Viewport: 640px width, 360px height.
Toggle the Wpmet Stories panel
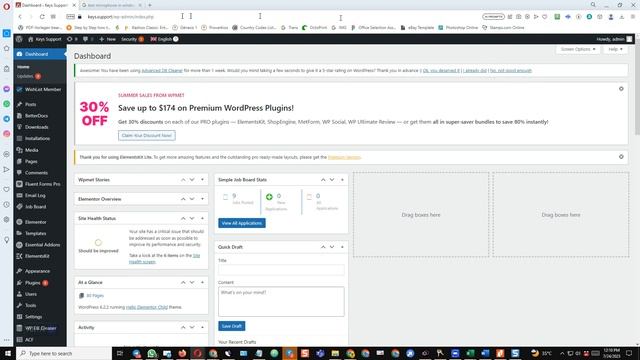(x=202, y=180)
